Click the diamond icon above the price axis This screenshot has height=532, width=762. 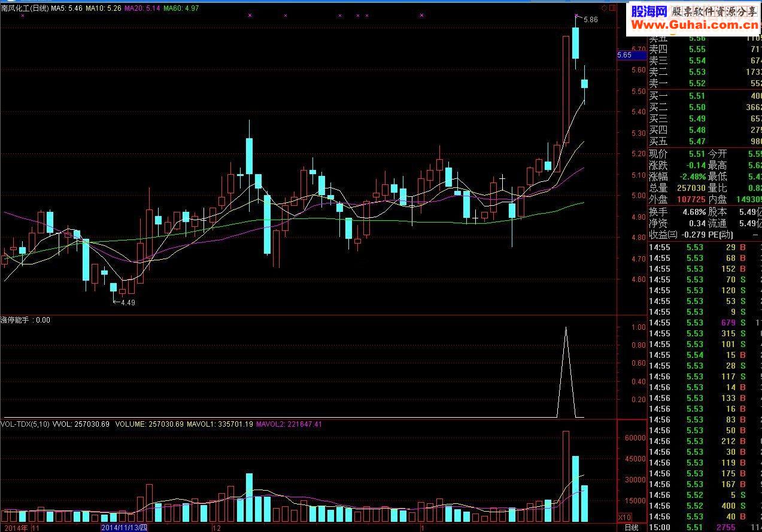[x=604, y=8]
